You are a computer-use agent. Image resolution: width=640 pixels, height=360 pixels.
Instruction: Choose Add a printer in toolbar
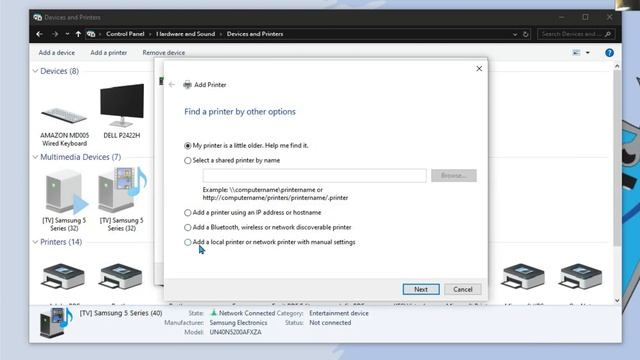pyautogui.click(x=109, y=53)
